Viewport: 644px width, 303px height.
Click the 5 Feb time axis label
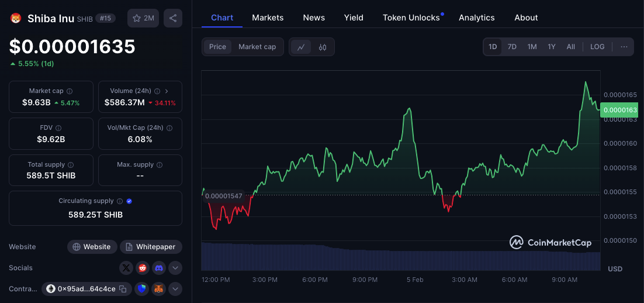pyautogui.click(x=415, y=280)
